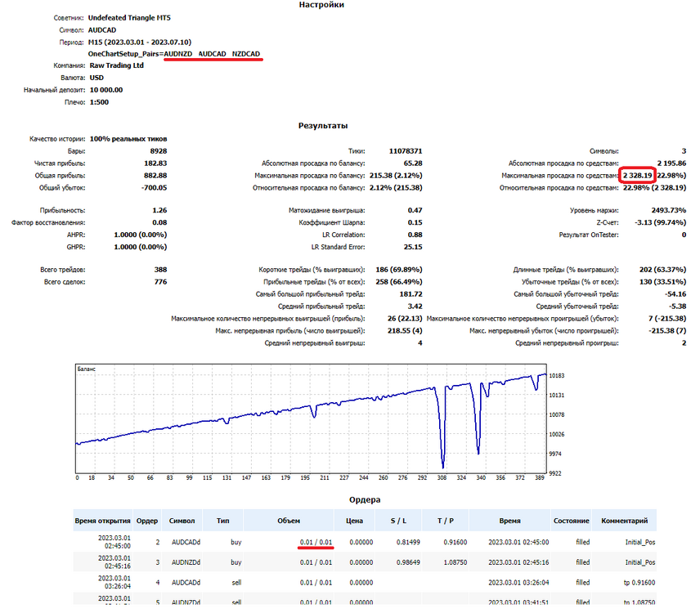Click the LR Correlation value 0.88
This screenshot has height=613, width=700.
point(415,235)
